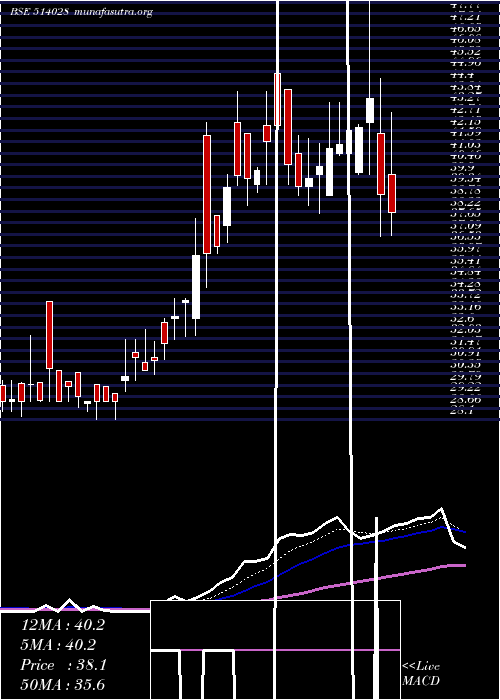Screen dimensions: 500x700
Task: Click the 31.47 price axis label
Action: (465, 342)
